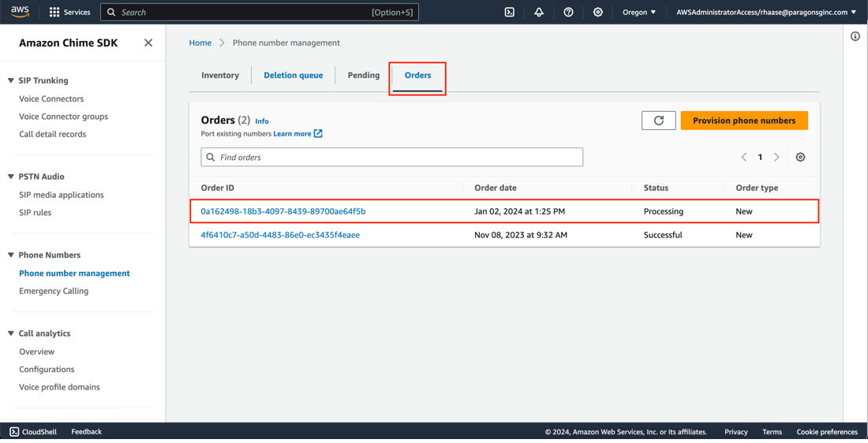Open table preferences gear icon
The width and height of the screenshot is (868, 443).
pos(800,157)
